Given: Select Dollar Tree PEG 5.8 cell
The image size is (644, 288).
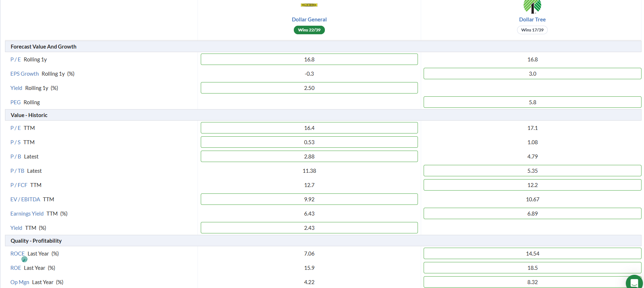Looking at the screenshot, I should click(x=532, y=102).
